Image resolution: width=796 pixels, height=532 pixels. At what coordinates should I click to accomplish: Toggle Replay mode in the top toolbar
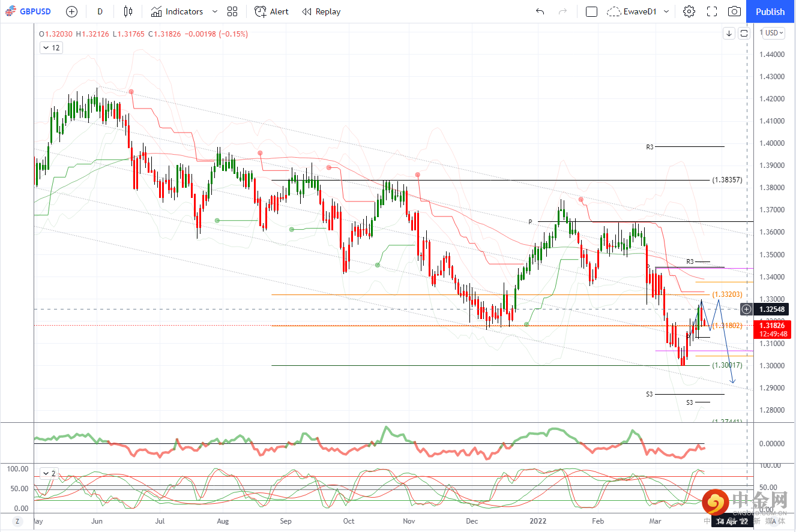pos(321,11)
